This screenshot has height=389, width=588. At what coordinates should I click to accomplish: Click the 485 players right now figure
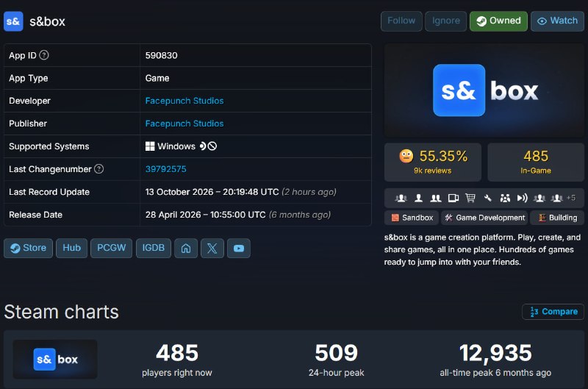pyautogui.click(x=177, y=353)
